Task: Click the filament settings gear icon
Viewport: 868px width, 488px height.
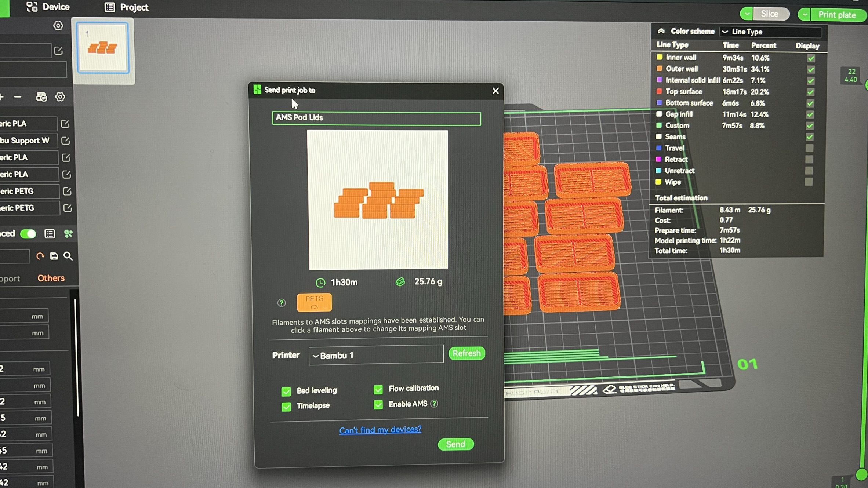Action: (60, 97)
